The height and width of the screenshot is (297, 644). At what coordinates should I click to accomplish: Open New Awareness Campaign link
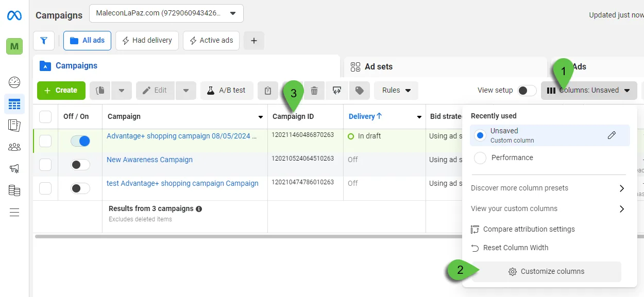coord(149,160)
